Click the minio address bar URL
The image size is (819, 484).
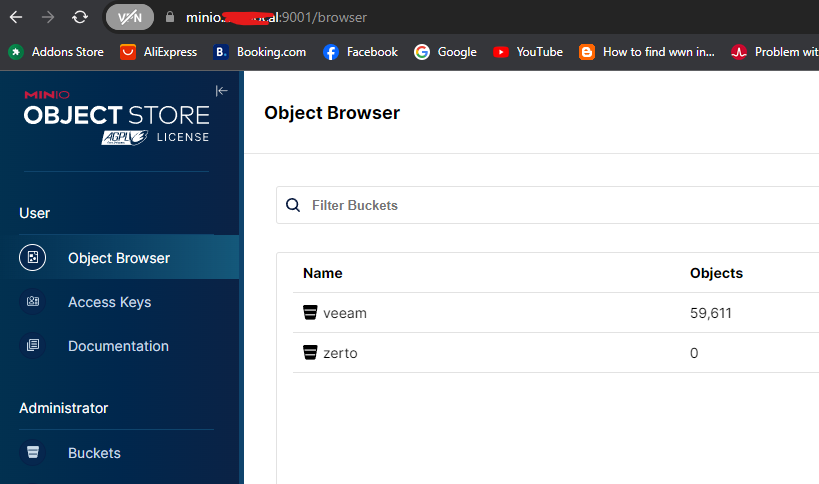(276, 17)
